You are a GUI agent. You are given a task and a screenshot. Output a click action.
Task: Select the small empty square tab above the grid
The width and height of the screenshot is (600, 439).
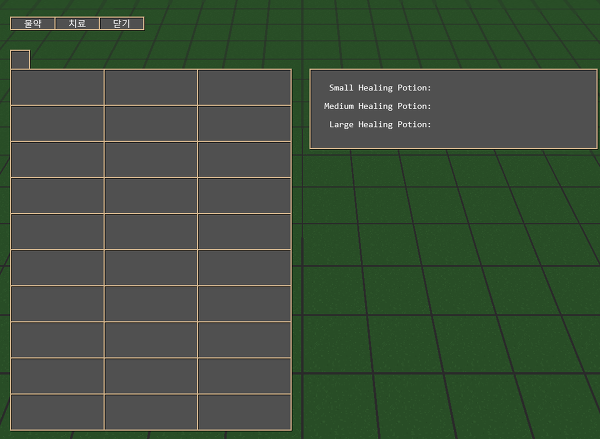pos(20,60)
